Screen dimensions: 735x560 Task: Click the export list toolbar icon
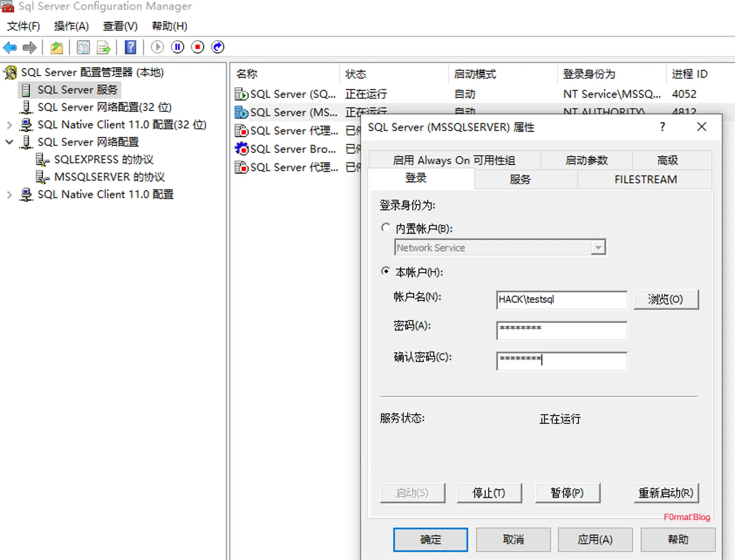[x=104, y=47]
